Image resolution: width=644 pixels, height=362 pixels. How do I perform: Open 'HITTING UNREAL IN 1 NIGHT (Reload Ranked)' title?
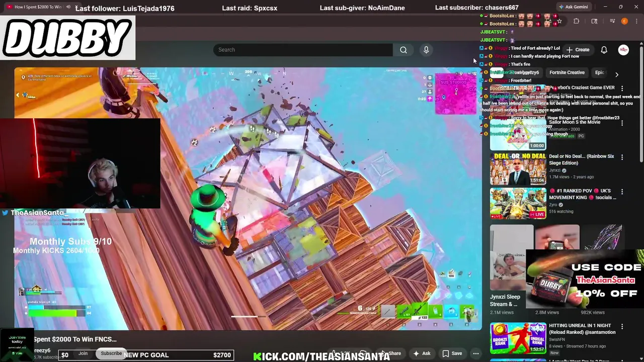(x=582, y=329)
